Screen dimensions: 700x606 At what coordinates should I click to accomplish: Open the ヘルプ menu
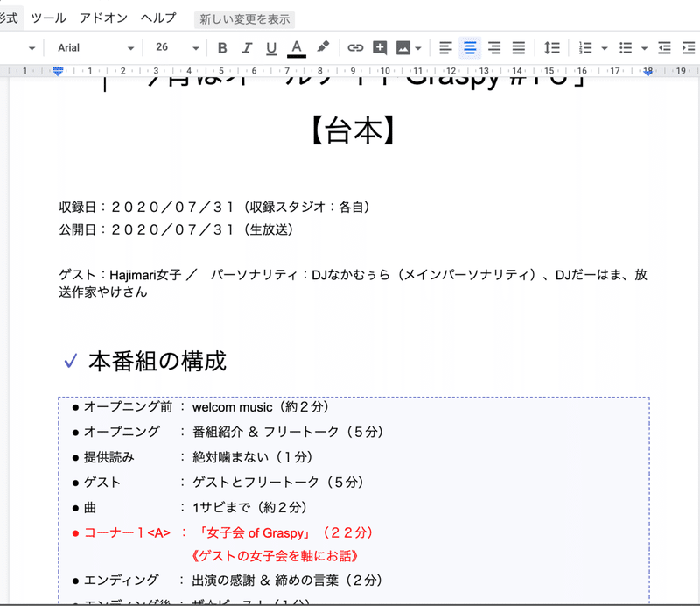(x=158, y=18)
